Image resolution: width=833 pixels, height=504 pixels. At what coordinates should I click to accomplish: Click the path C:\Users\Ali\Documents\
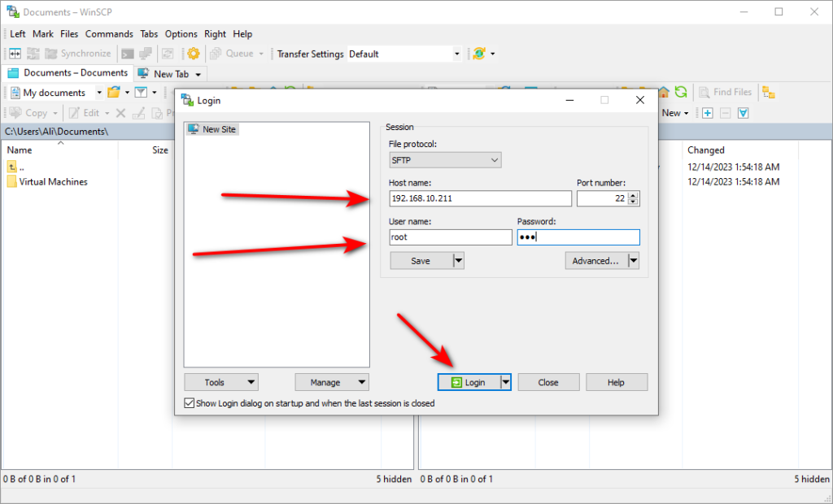[x=56, y=131]
